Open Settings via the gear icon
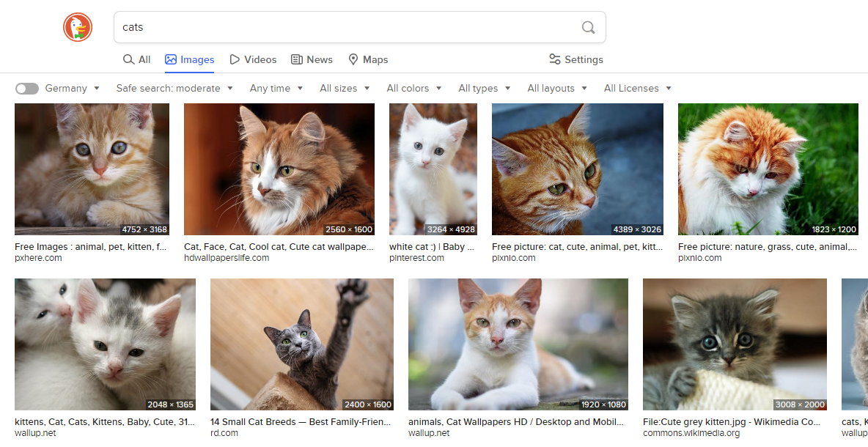Viewport: 868px width, 447px height. coord(554,59)
